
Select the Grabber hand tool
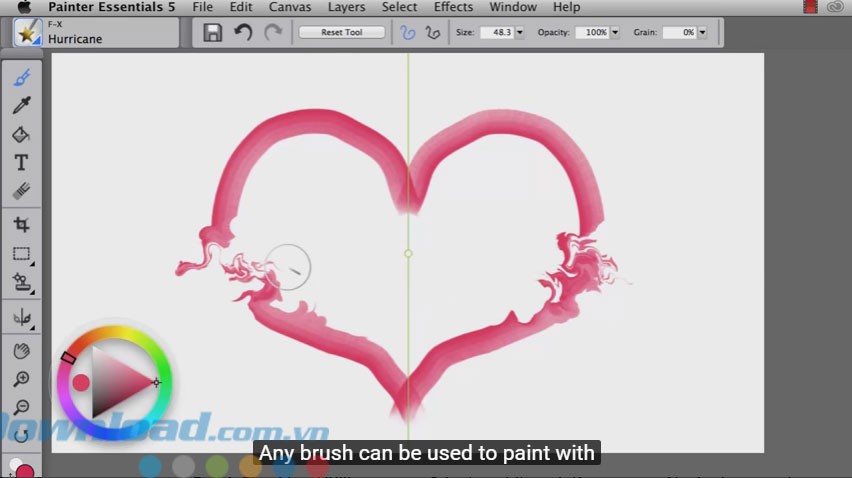[21, 351]
